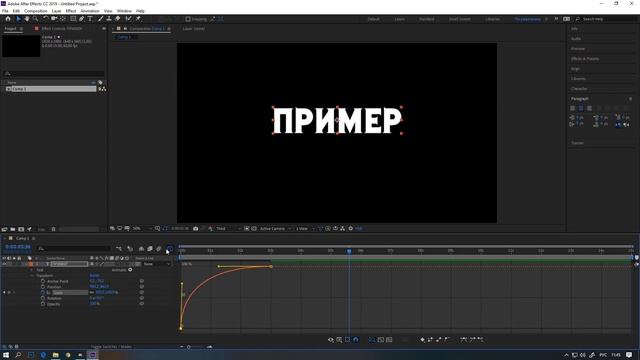Open the Layer menu

pyautogui.click(x=56, y=11)
